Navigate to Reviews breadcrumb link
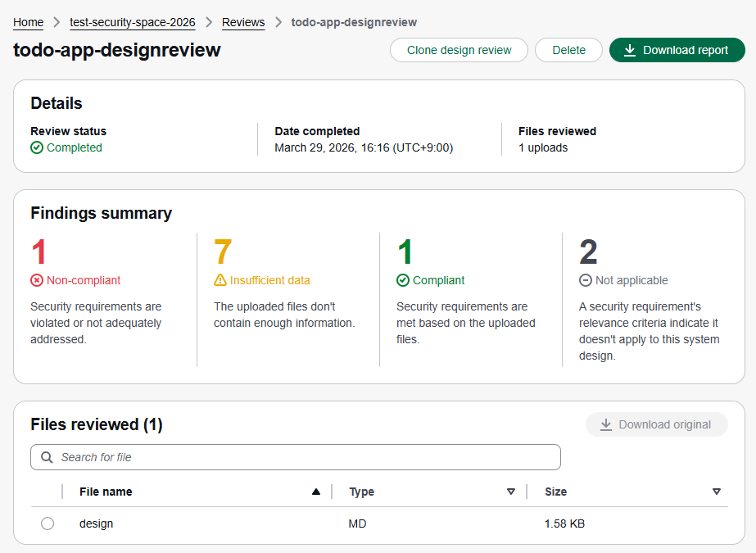Image resolution: width=756 pixels, height=553 pixels. (x=243, y=22)
